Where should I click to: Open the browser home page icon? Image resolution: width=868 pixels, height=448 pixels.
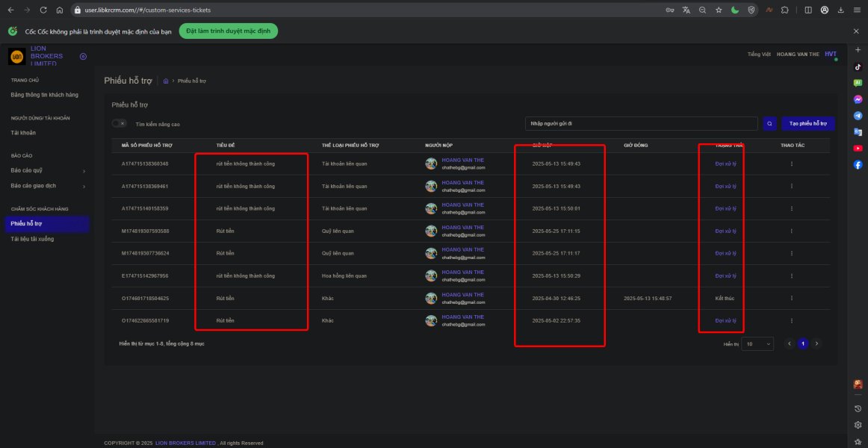click(59, 10)
